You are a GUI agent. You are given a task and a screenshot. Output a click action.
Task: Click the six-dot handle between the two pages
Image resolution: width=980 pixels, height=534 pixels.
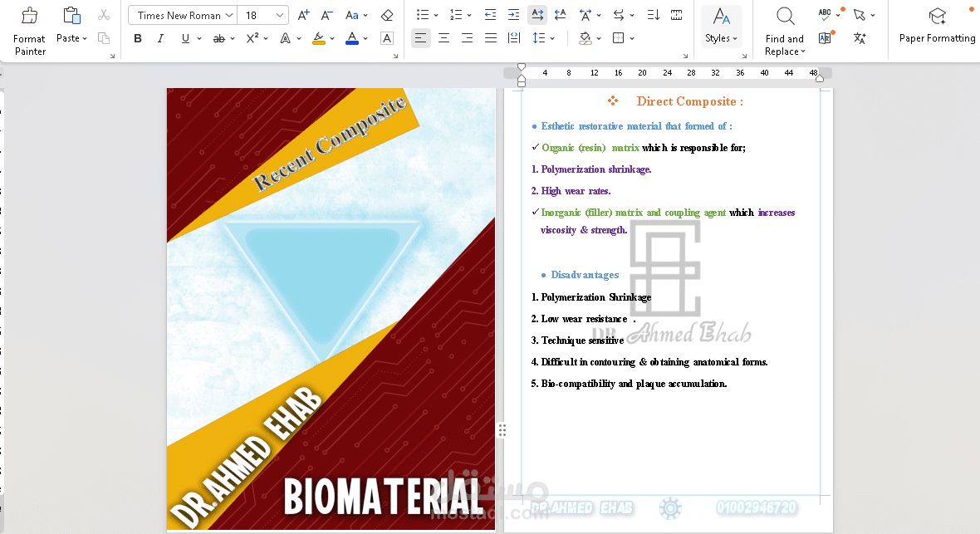[x=502, y=429]
